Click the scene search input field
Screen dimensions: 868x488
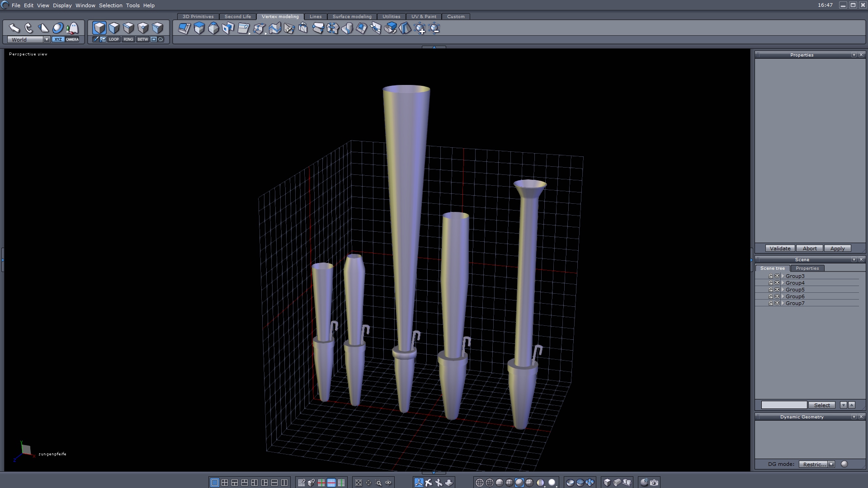(784, 405)
